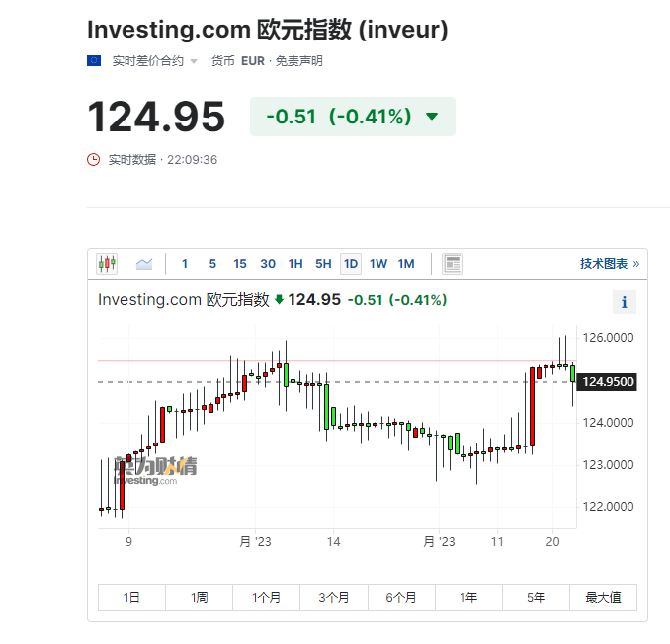Click the x-axis date label 20
The width and height of the screenshot is (670, 644).
pyautogui.click(x=552, y=542)
